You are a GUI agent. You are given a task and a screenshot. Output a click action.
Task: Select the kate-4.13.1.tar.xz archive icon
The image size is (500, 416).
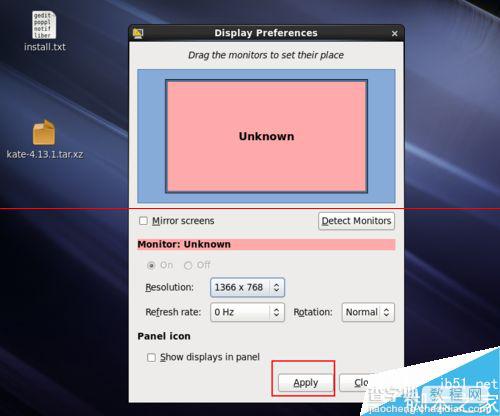(44, 132)
